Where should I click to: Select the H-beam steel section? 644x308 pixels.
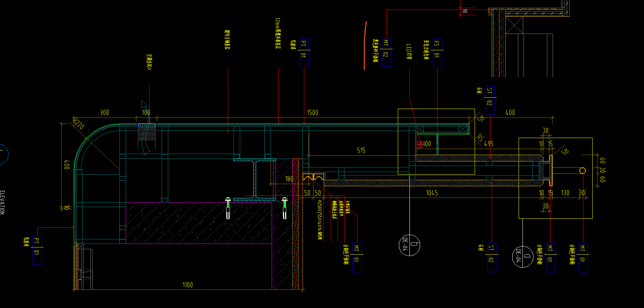255,180
